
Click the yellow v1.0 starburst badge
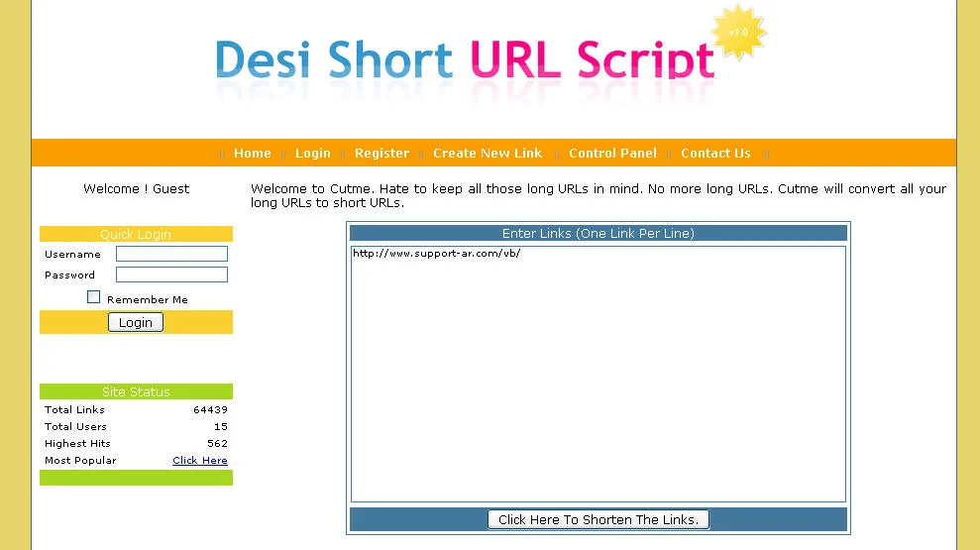738,33
